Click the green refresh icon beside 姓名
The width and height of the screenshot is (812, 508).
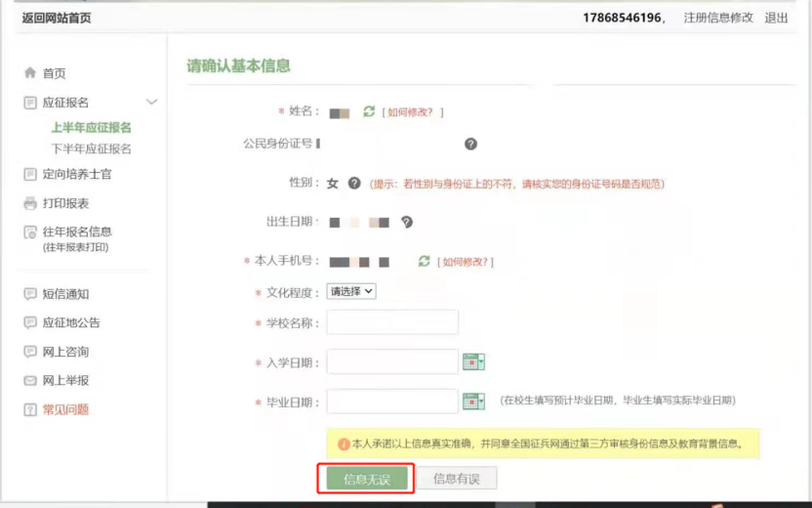pos(369,112)
